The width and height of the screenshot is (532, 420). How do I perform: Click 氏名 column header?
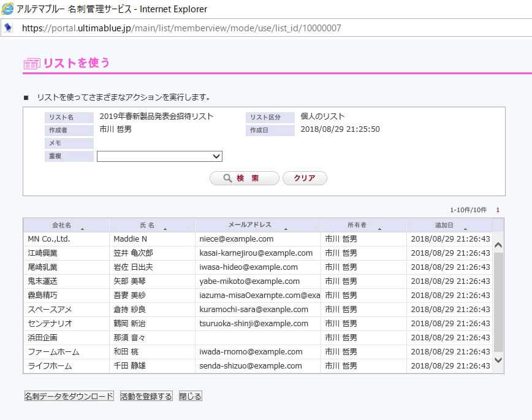(152, 225)
